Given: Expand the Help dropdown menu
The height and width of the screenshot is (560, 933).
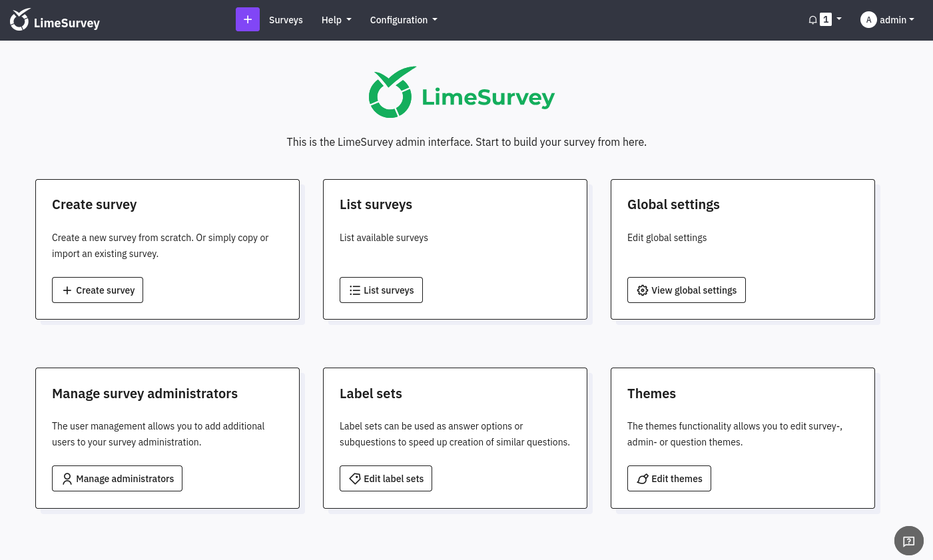Looking at the screenshot, I should [x=336, y=20].
